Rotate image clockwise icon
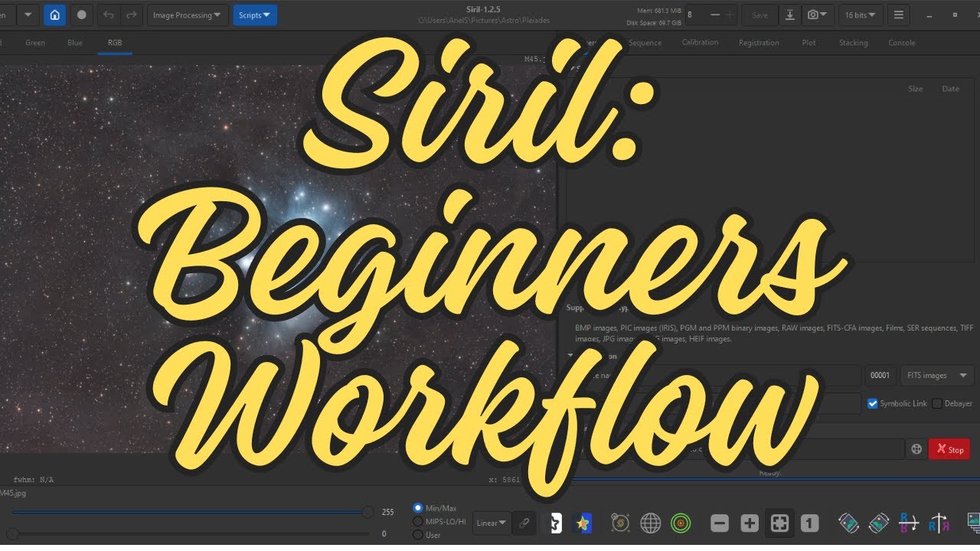This screenshot has width=980, height=551. 879,523
